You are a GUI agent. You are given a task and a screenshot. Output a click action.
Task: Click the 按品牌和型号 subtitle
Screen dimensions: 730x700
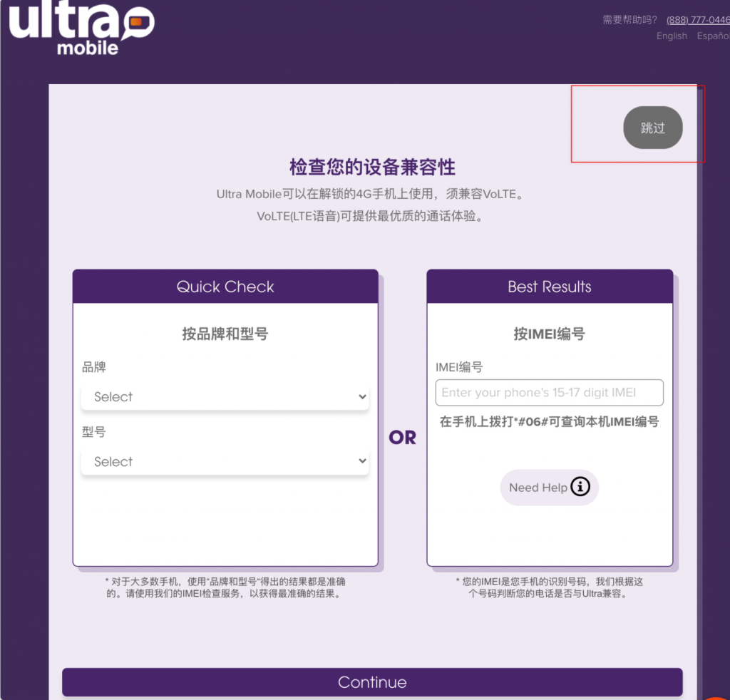click(x=225, y=334)
